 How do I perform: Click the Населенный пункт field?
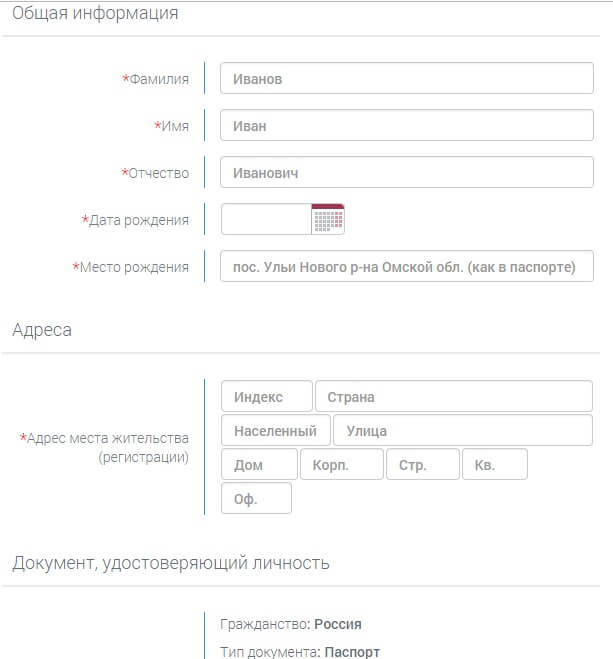click(276, 430)
